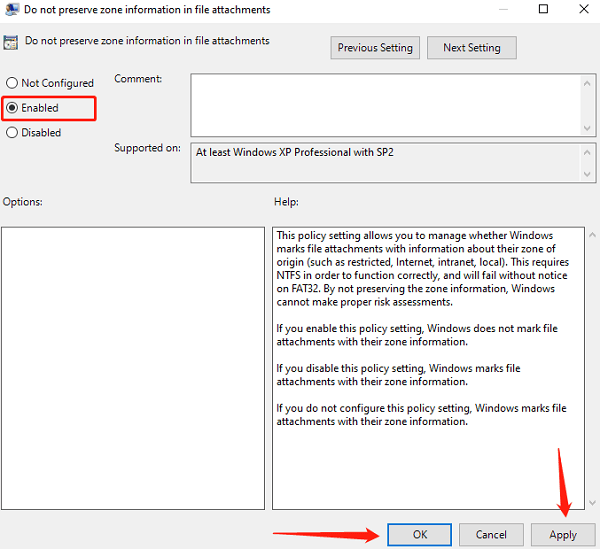600x549 pixels.
Task: Minimize the policy dialog window
Action: tap(503, 9)
